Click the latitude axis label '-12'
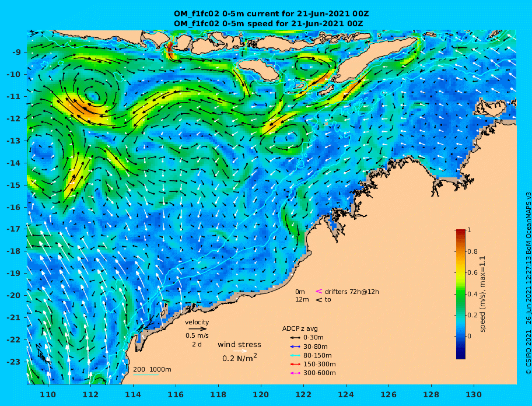The width and height of the screenshot is (532, 406). tap(13, 119)
